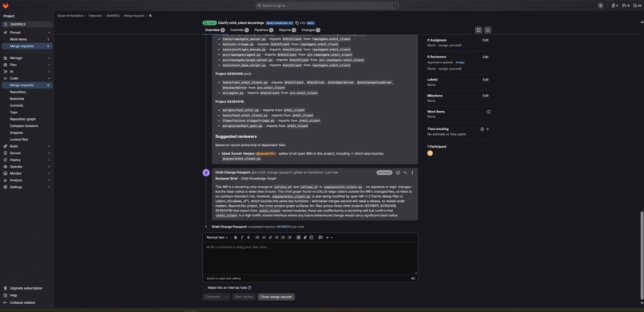
Task: Open merge requests counter in top bar
Action: [x=626, y=6]
